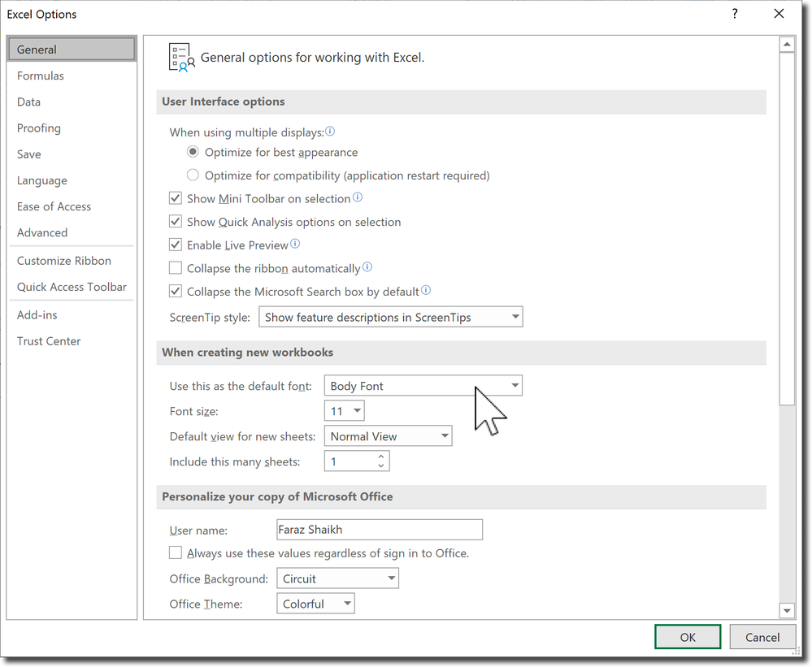Click the scrollbar down arrow
The width and height of the screenshot is (812, 667).
[787, 611]
